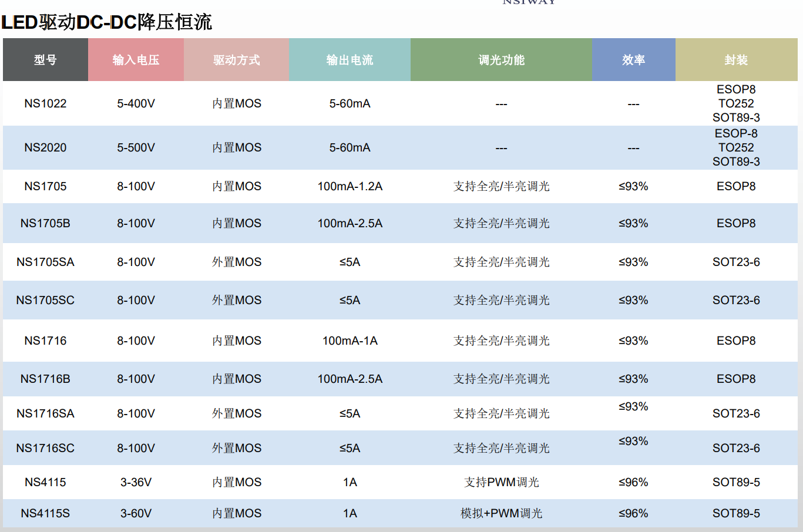The width and height of the screenshot is (803, 532).
Task: Click package 'ESOP8' in NS1716B row
Action: (736, 379)
